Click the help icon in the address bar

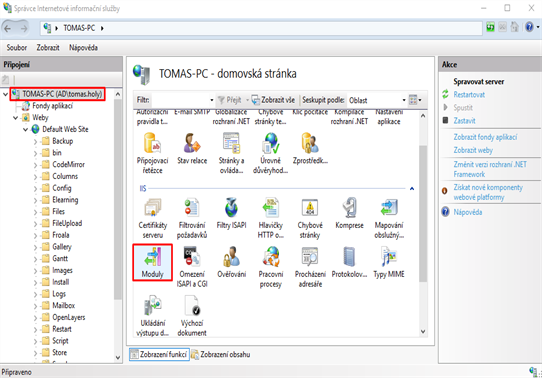point(529,27)
